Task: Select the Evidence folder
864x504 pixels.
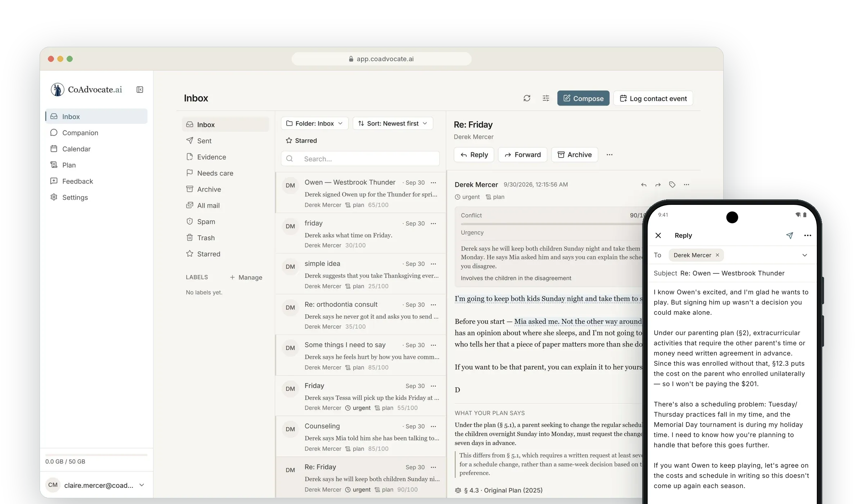Action: point(225,157)
